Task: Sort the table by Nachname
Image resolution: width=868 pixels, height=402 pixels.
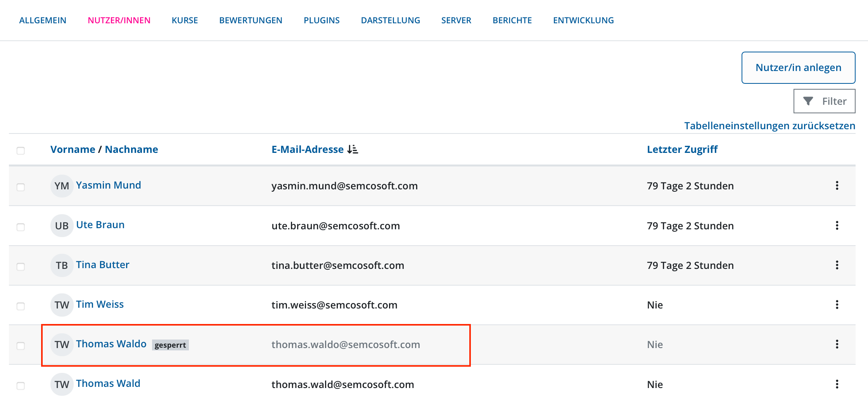Action: pyautogui.click(x=131, y=149)
